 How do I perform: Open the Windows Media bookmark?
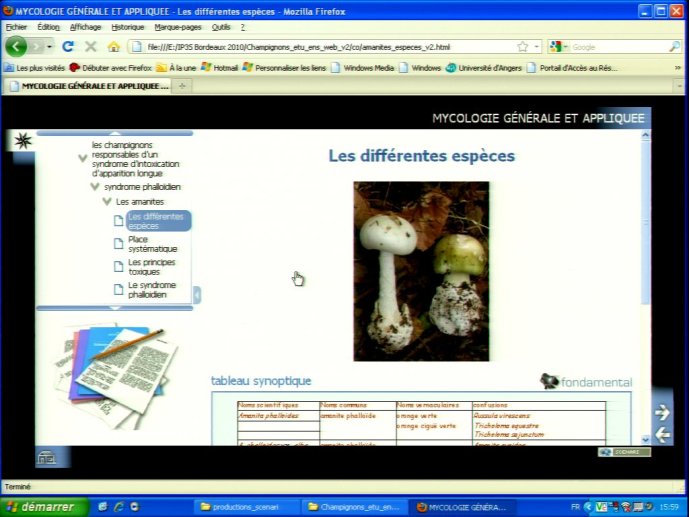[x=363, y=68]
